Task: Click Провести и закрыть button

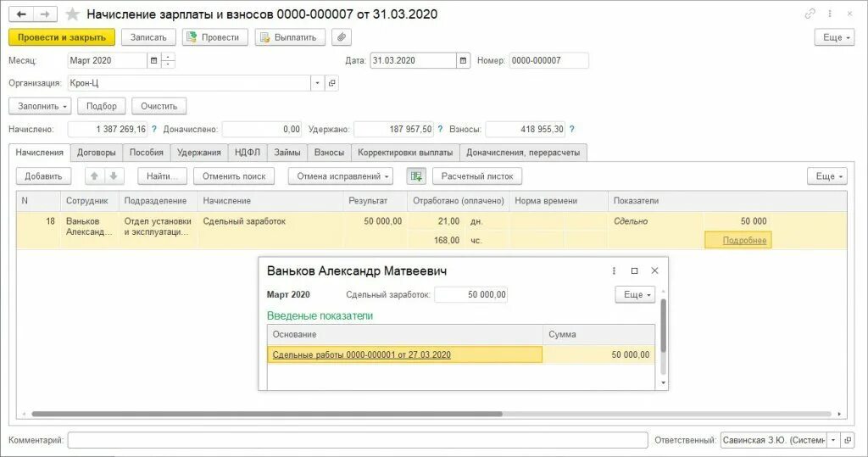Action: (62, 37)
